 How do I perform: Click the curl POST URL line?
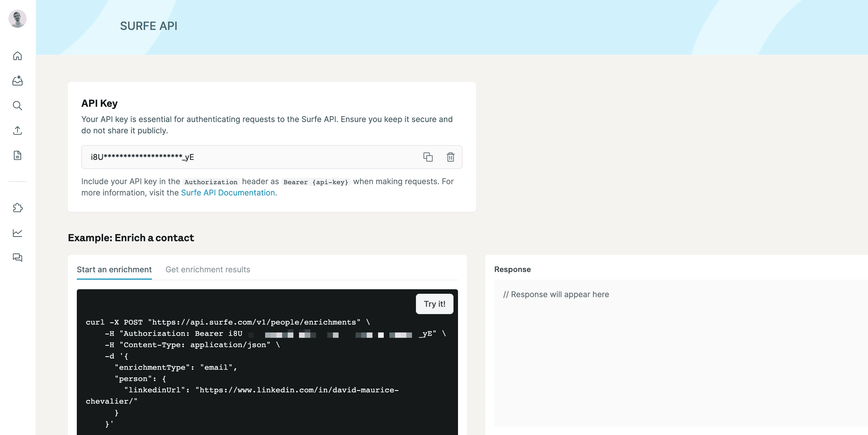pyautogui.click(x=228, y=322)
